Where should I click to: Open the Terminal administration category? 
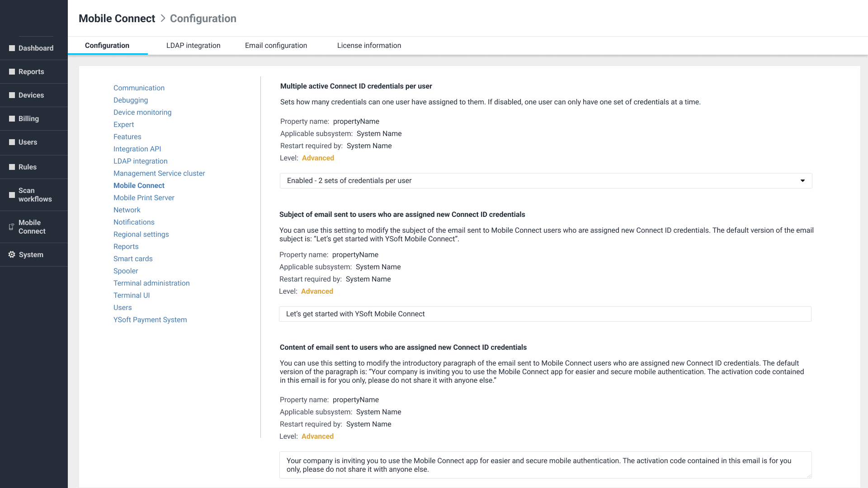point(151,283)
